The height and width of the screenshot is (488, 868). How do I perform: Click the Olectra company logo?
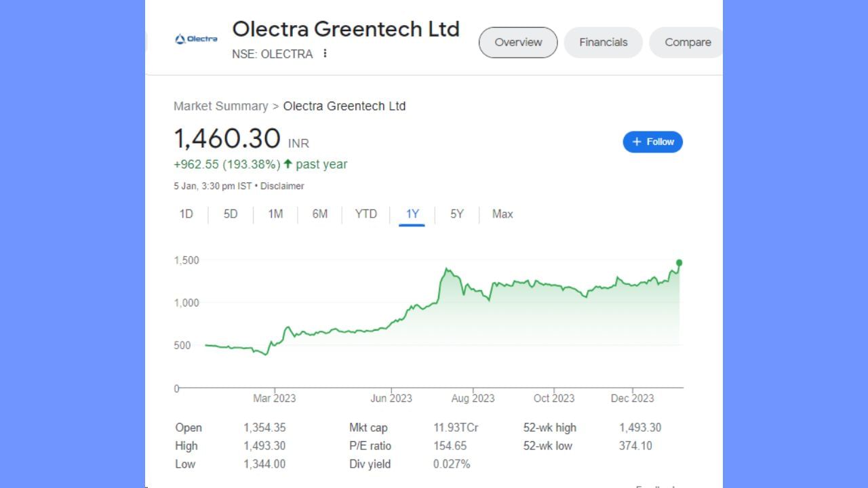pos(196,39)
